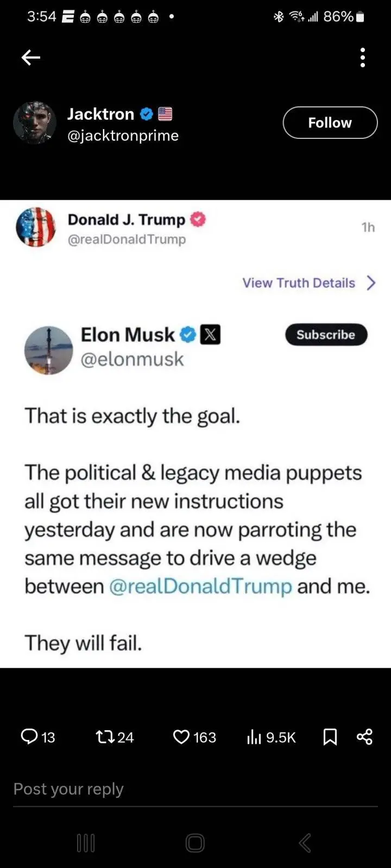
Task: Tap Elon Musk's rocket avatar
Action: 49,350
